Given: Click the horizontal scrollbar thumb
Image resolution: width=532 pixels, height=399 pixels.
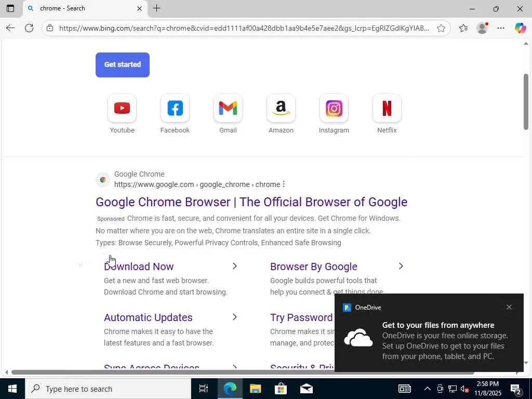Looking at the screenshot, I should point(243,372).
